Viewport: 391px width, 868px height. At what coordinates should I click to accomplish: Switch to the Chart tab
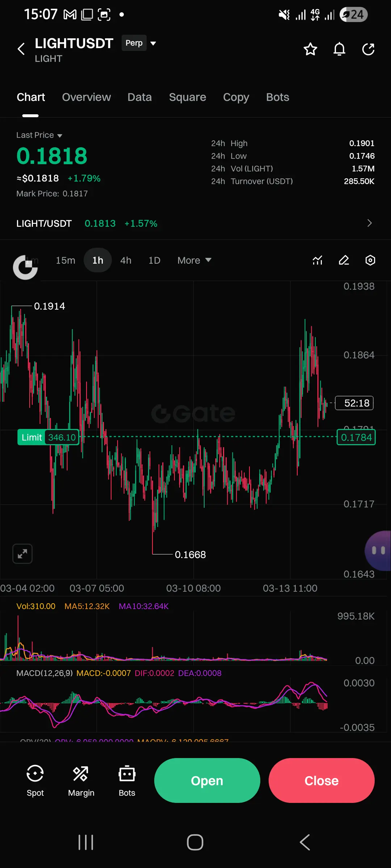31,97
